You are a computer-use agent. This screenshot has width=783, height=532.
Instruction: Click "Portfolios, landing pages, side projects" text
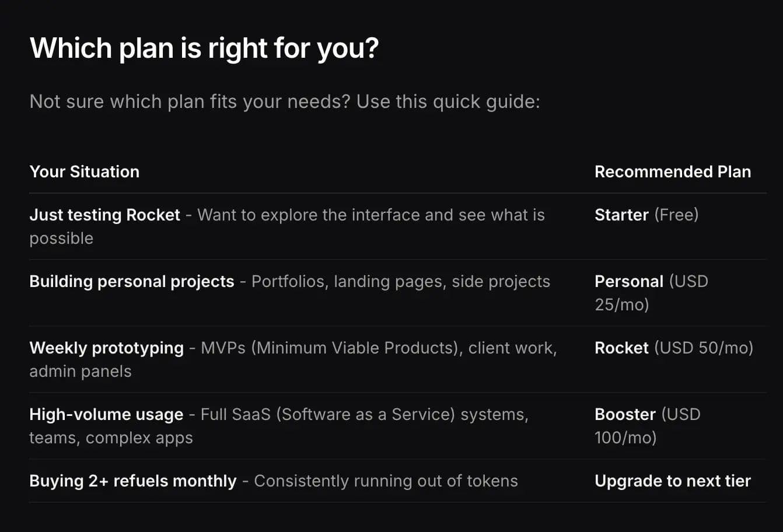(400, 281)
